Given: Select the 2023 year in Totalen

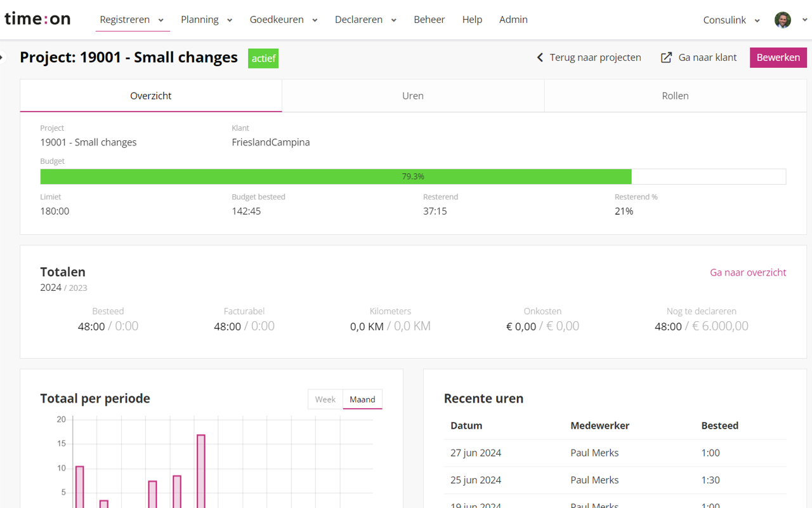Looking at the screenshot, I should [78, 288].
